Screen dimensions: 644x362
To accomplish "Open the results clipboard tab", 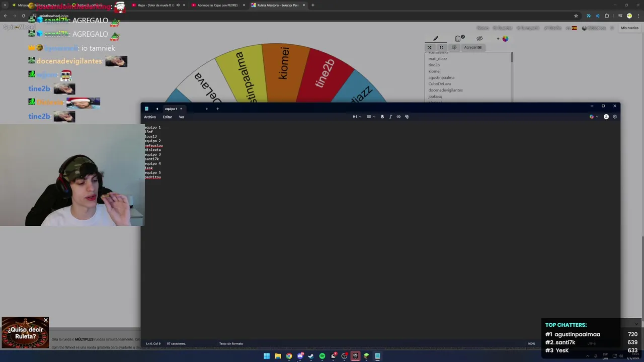I will coord(459,39).
